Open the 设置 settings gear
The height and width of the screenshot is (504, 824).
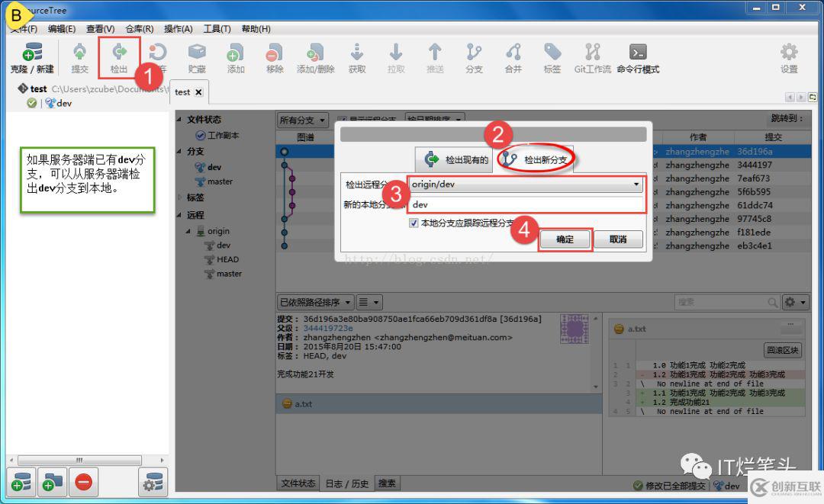pyautogui.click(x=789, y=58)
